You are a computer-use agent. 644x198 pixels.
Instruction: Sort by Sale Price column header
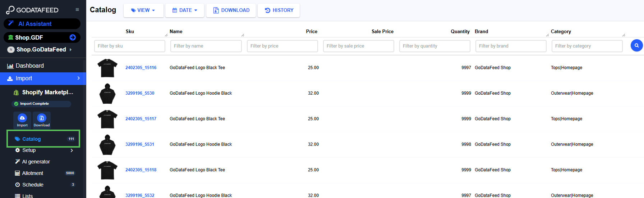tap(382, 31)
